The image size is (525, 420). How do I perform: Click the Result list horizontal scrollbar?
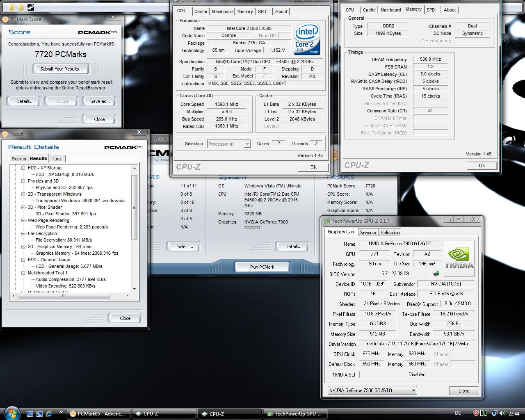coord(64,296)
